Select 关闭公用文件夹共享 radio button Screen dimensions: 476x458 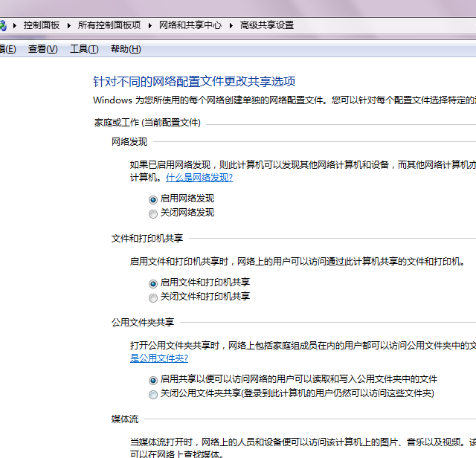point(153,395)
